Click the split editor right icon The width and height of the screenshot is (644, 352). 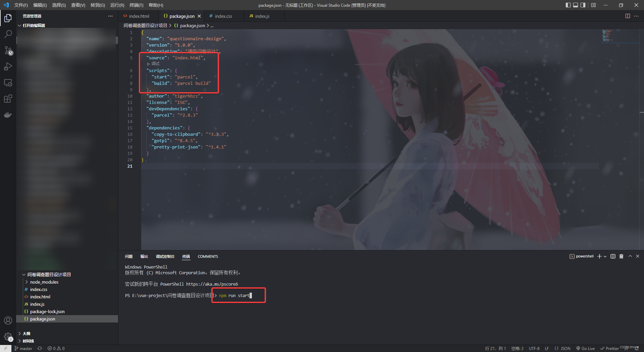(x=628, y=16)
